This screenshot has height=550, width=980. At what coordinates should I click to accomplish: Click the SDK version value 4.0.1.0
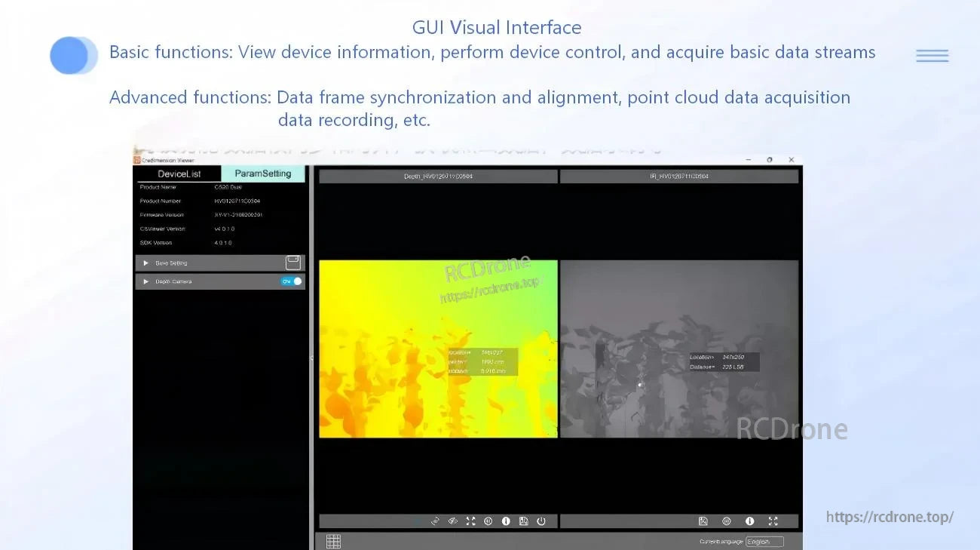pos(224,243)
